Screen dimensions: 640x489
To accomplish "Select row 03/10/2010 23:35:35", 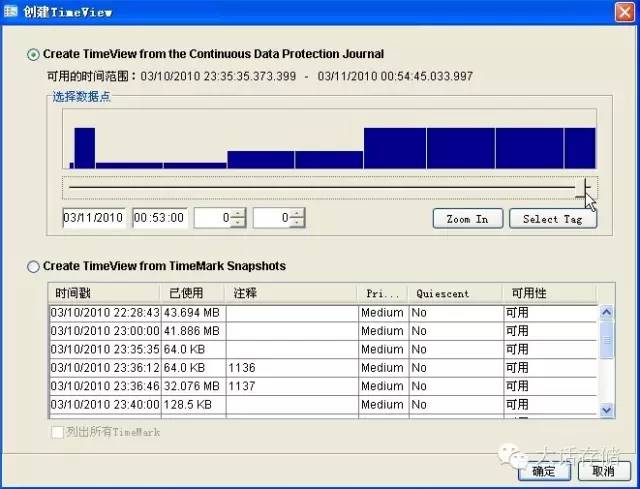I will tap(323, 349).
